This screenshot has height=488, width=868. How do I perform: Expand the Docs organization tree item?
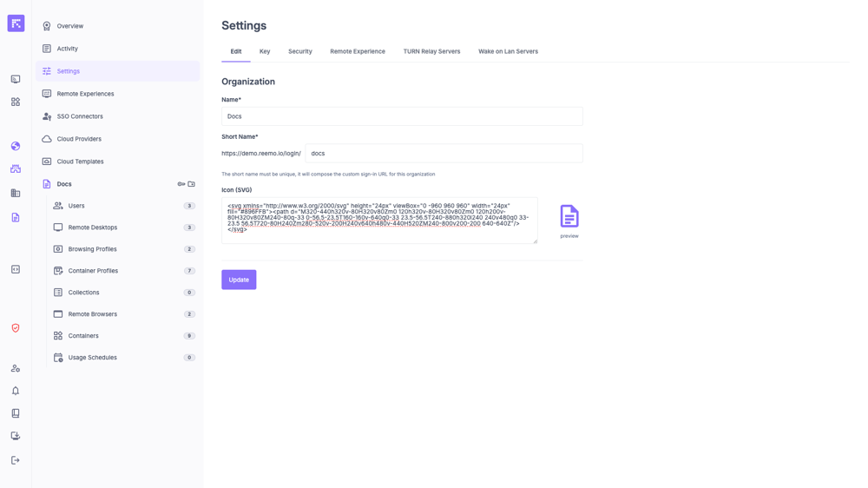(64, 184)
